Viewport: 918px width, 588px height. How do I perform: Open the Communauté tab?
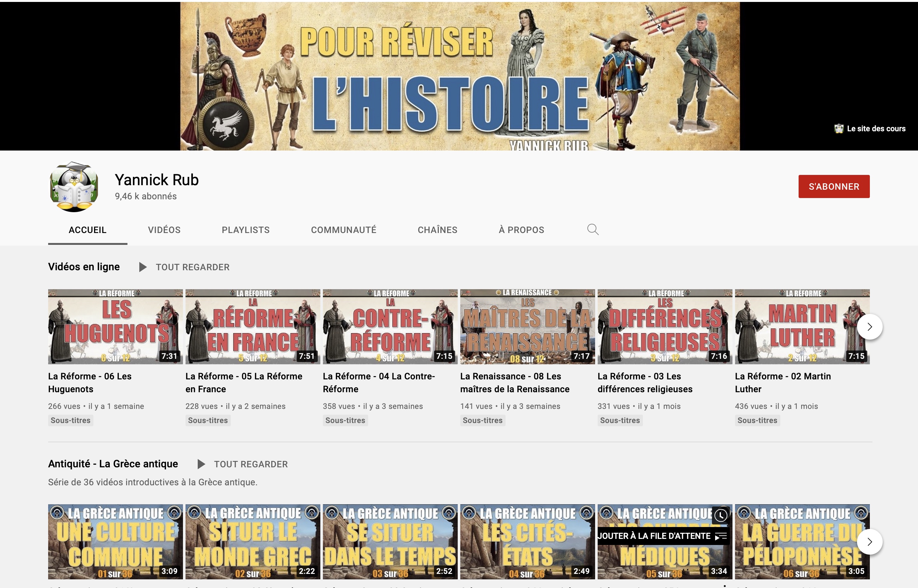pyautogui.click(x=343, y=230)
